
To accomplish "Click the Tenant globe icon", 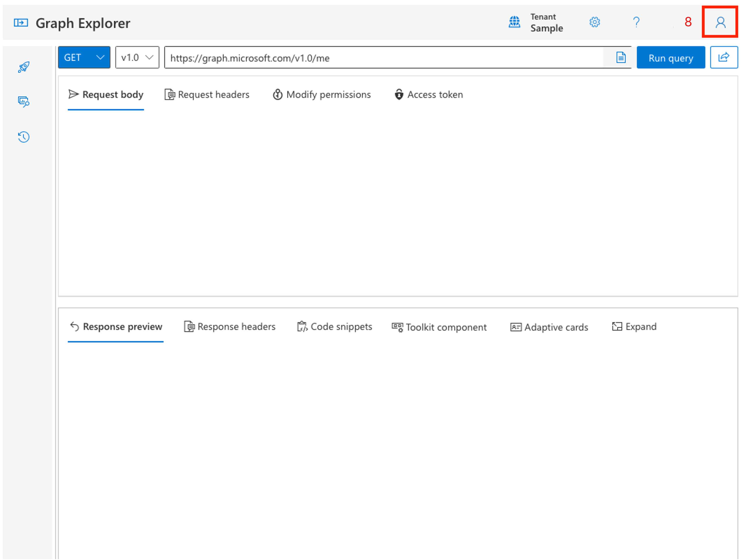I will click(514, 22).
